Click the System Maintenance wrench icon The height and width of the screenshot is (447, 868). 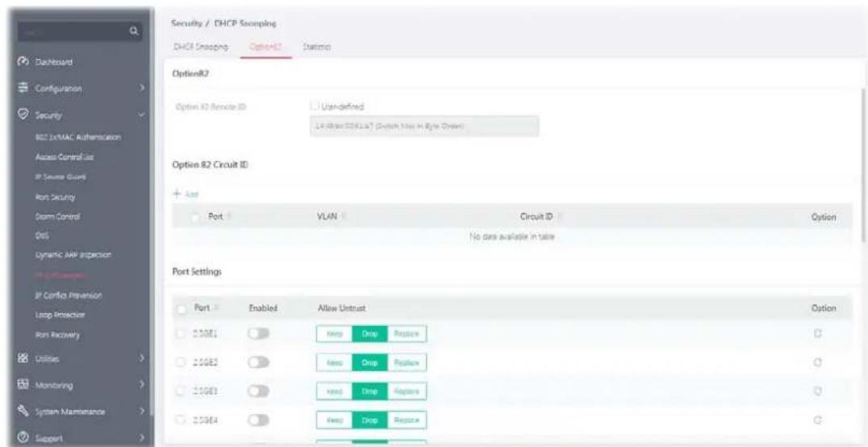click(24, 411)
